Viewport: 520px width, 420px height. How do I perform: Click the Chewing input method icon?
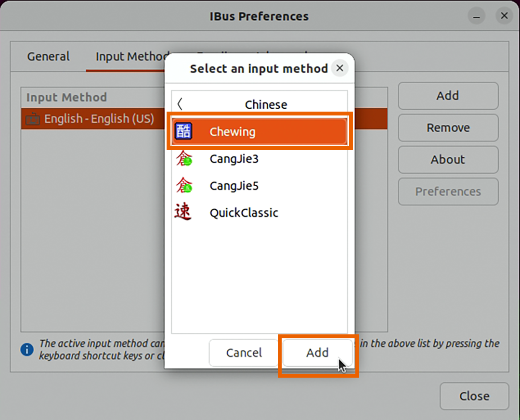[183, 131]
